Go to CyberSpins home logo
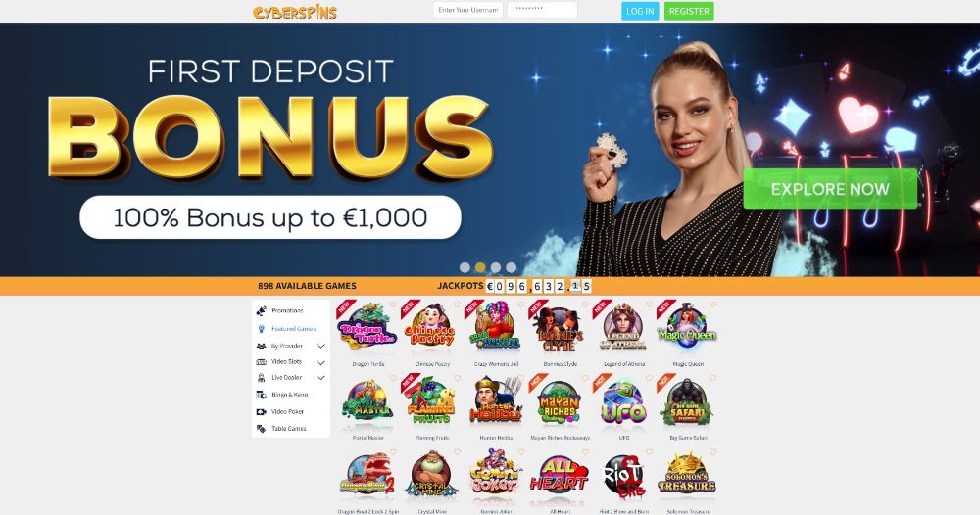This screenshot has height=515, width=980. (x=295, y=11)
